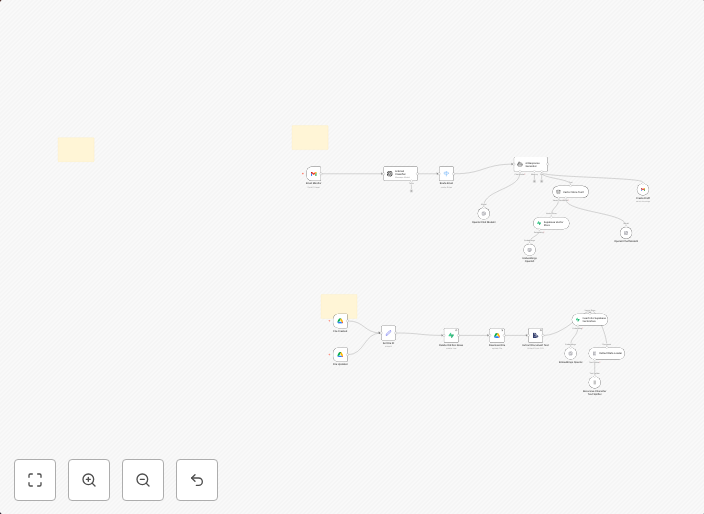Select the yellow sticky note at far left

76,150
